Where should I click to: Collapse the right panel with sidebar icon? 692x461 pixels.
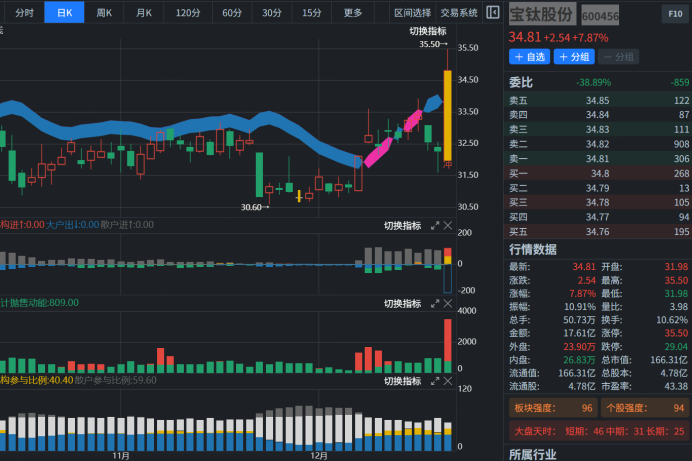[492, 12]
